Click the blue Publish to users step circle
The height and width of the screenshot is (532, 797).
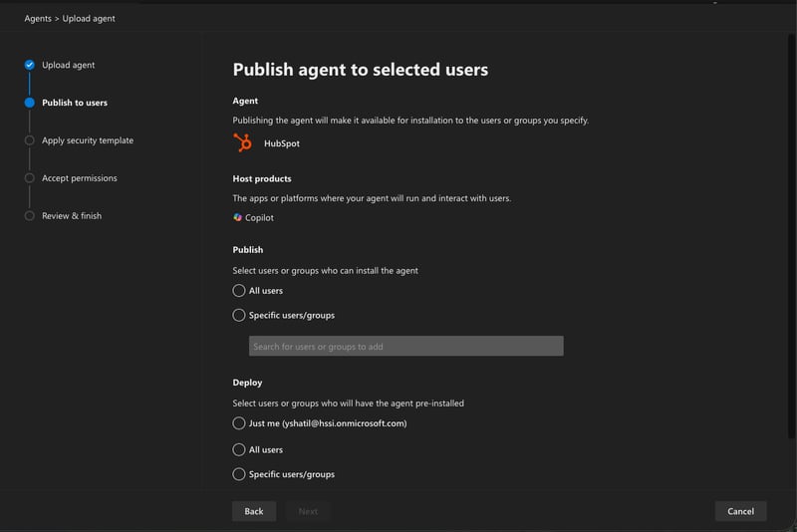pos(30,103)
